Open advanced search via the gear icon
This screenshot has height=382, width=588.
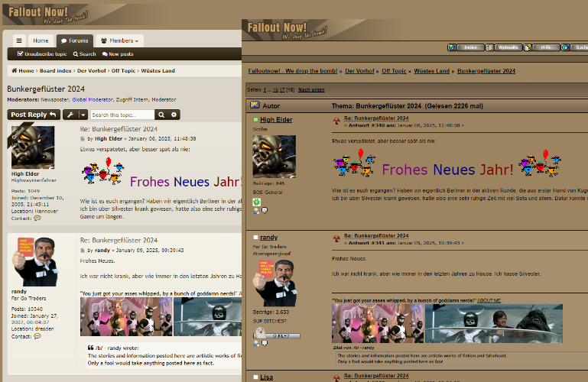tap(174, 115)
